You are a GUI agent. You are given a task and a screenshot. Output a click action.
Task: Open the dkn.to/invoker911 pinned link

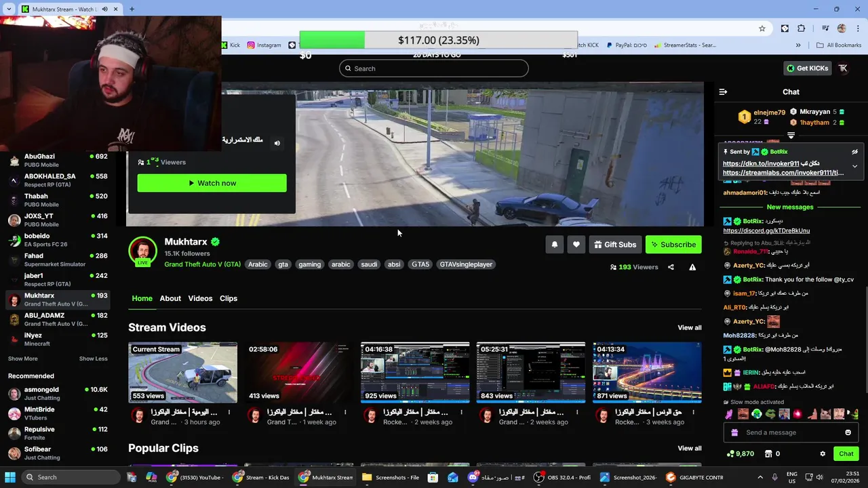tap(761, 163)
